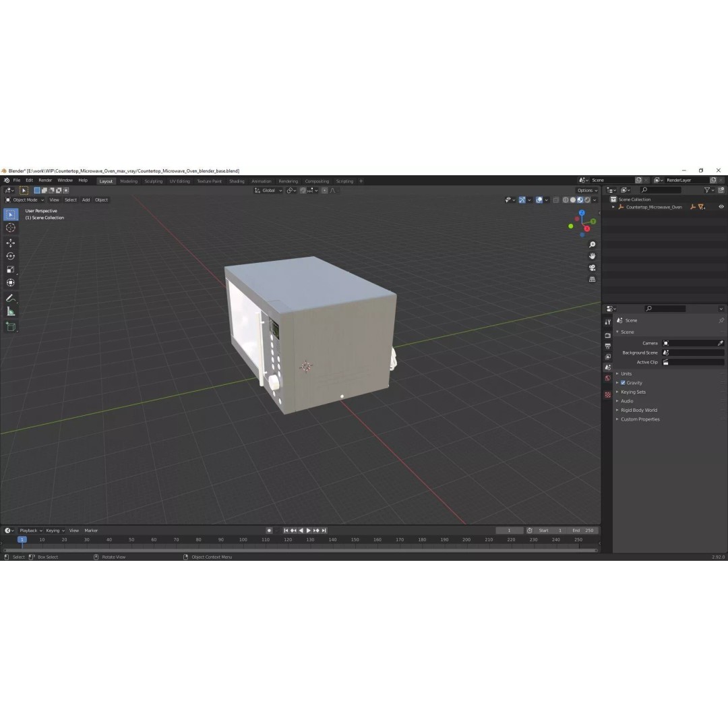The height and width of the screenshot is (728, 728).
Task: Click the Blender logo menu icon
Action: (x=7, y=180)
